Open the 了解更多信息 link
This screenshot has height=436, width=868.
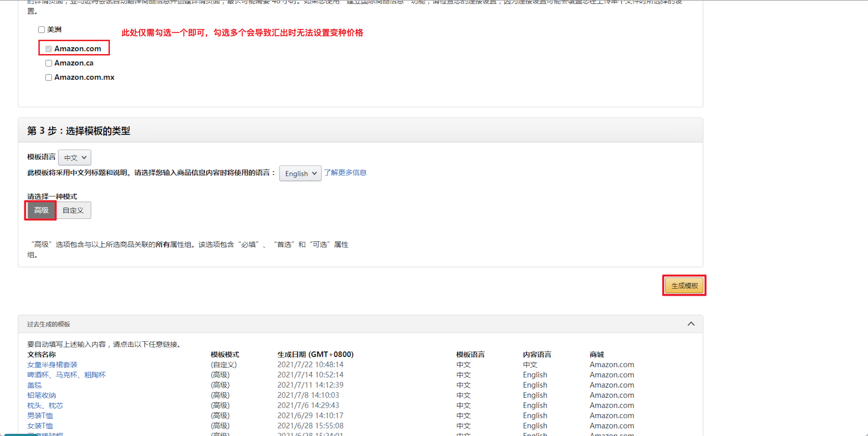tap(345, 173)
